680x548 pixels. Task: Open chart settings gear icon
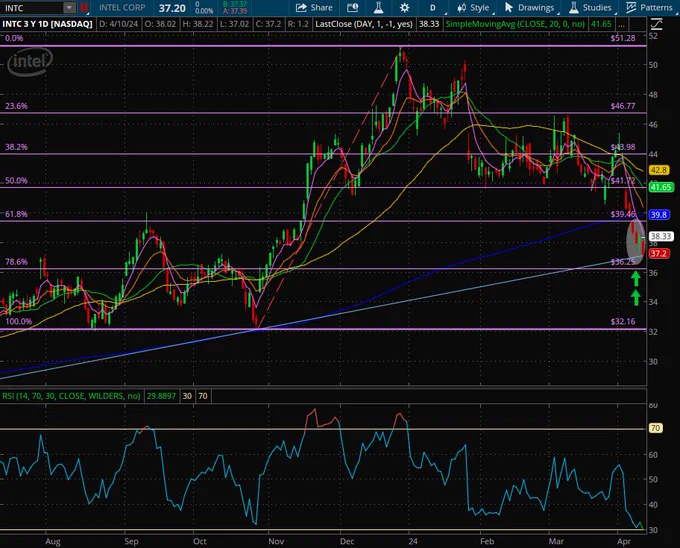click(x=404, y=8)
